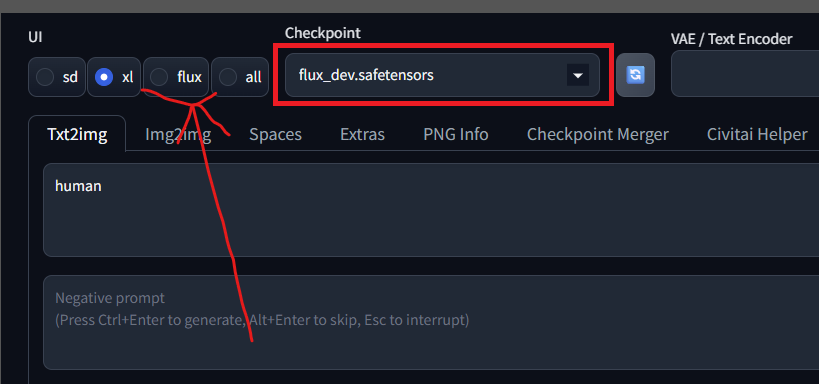The width and height of the screenshot is (819, 384).
Task: Expand the checkpoint dropdown arrow
Action: tap(578, 75)
